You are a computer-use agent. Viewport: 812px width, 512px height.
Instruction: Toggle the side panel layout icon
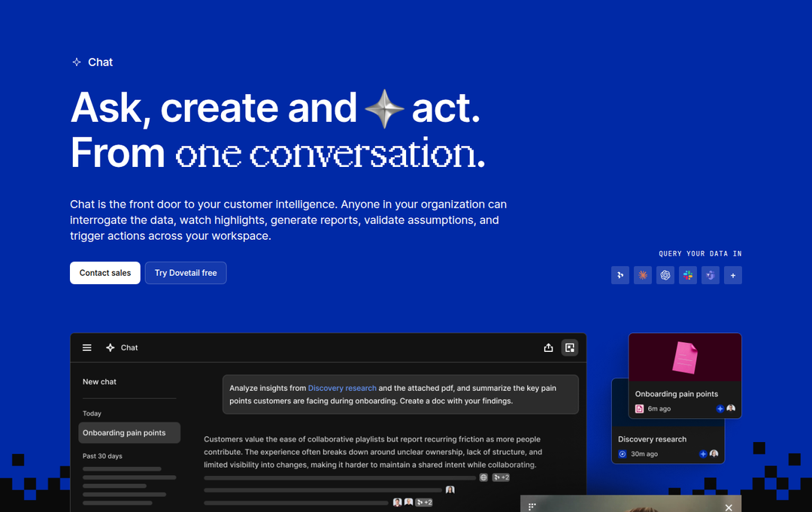click(x=570, y=348)
